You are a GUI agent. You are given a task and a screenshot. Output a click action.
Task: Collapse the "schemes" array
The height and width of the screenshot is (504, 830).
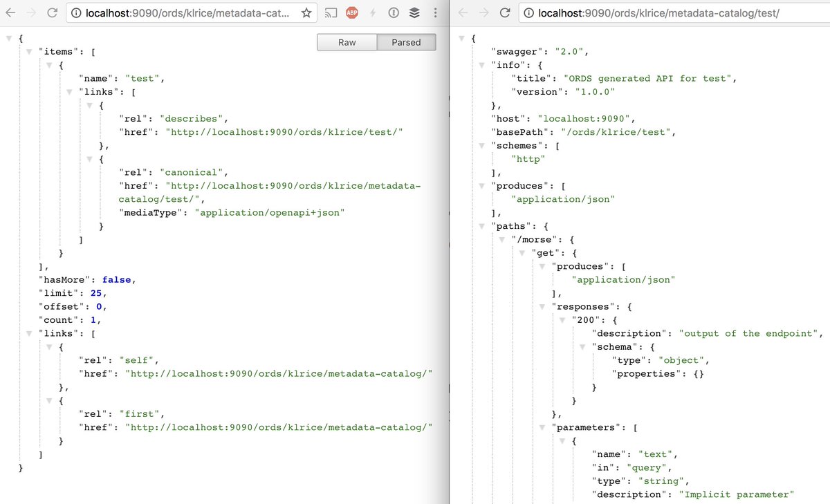pyautogui.click(x=481, y=146)
